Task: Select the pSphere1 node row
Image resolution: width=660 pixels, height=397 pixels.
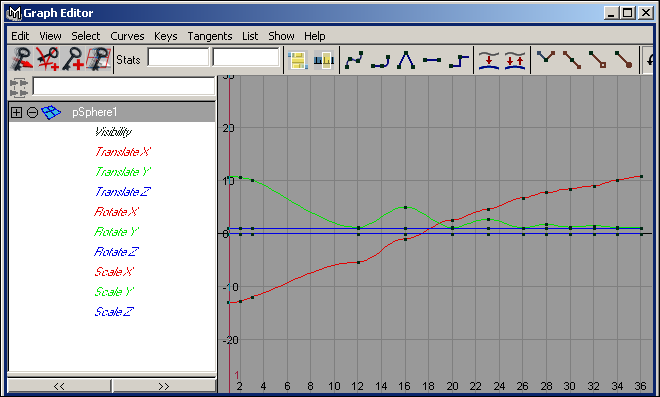Action: 112,112
